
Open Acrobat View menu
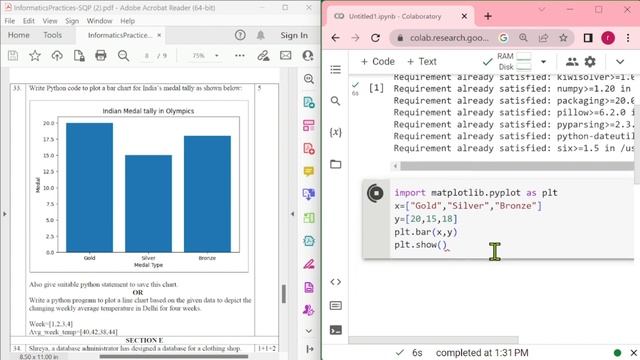pyautogui.click(x=50, y=21)
